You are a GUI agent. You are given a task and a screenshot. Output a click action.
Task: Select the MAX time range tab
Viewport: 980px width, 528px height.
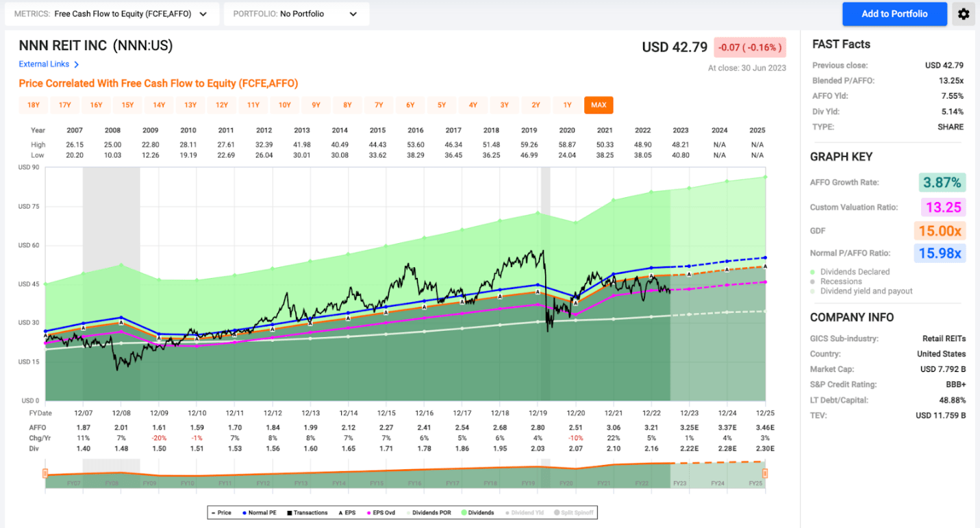click(599, 105)
